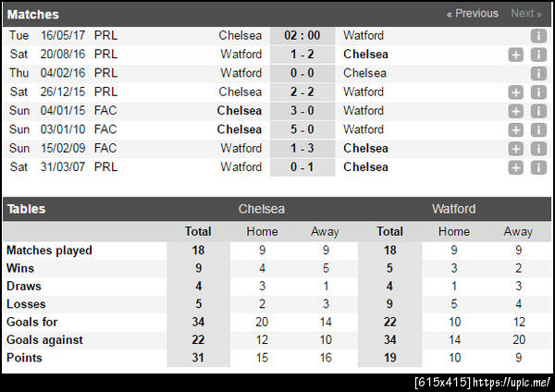The width and height of the screenshot is (555, 392).
Task: Expand the 15/02/09 match details
Action: coord(515,149)
